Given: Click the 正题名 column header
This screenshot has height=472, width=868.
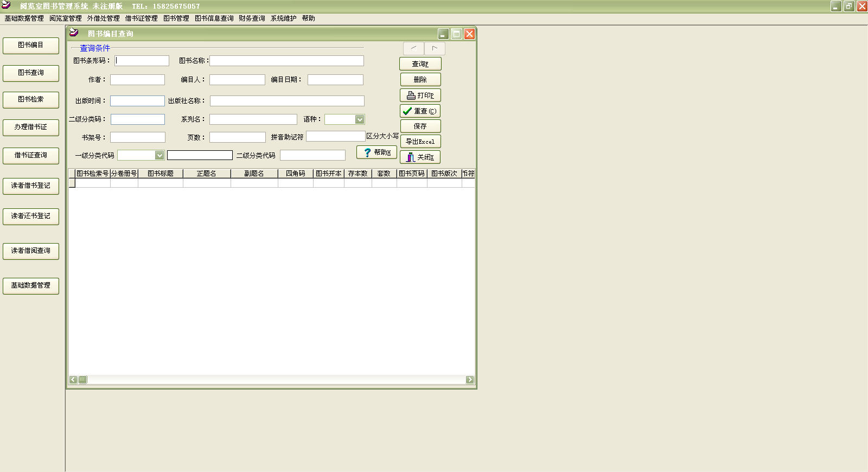Looking at the screenshot, I should (207, 174).
